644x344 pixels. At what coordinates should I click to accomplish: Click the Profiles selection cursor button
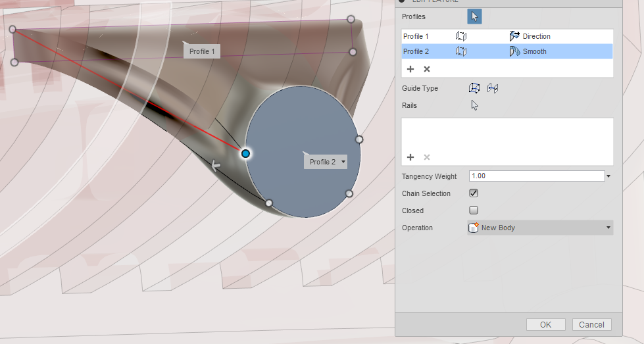[474, 16]
